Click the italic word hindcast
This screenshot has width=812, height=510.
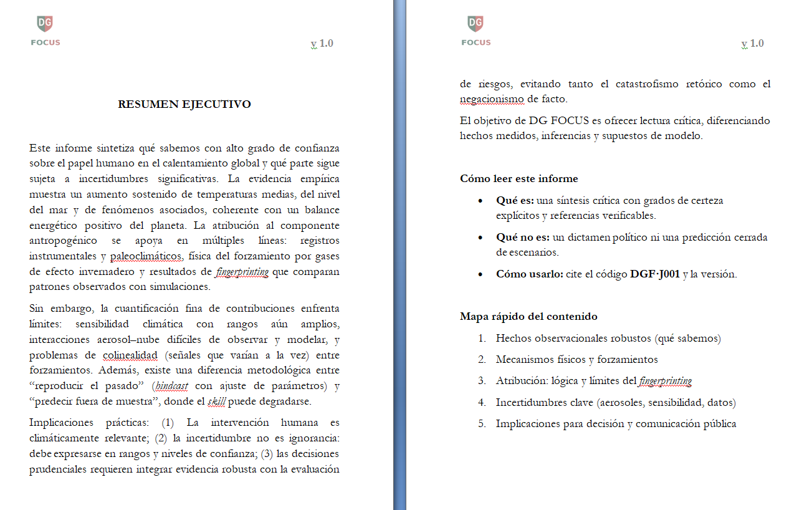(172, 386)
